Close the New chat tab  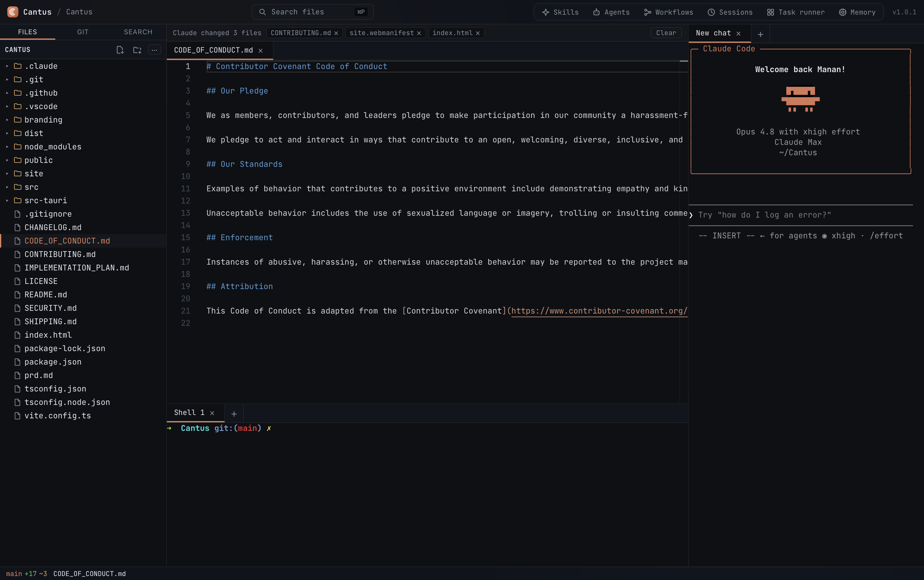point(738,33)
